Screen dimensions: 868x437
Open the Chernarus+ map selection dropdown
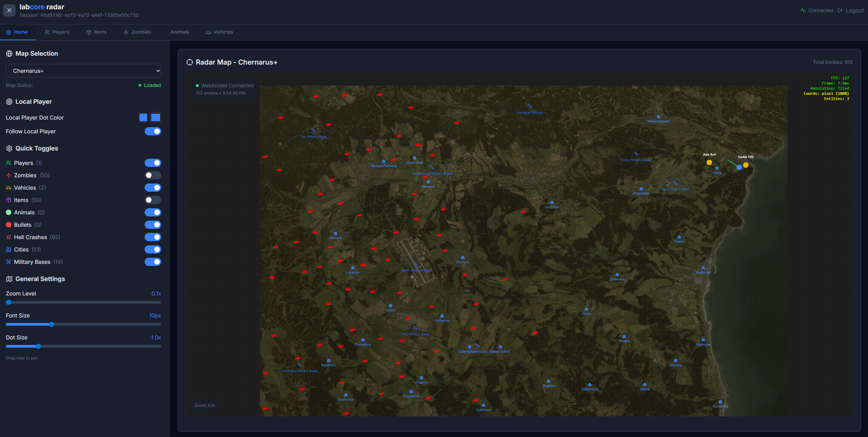[x=83, y=71]
